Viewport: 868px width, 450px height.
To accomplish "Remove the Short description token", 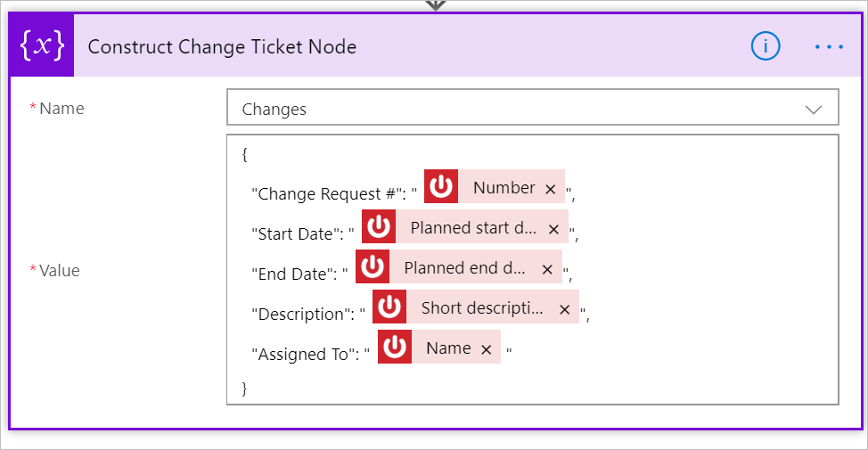I will (x=564, y=309).
